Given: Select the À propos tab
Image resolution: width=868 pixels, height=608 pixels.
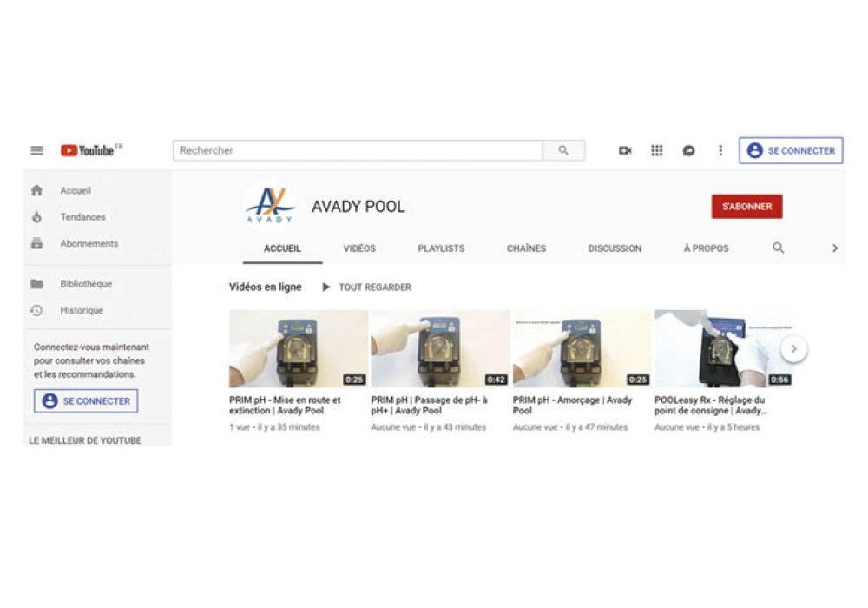Looking at the screenshot, I should point(706,248).
